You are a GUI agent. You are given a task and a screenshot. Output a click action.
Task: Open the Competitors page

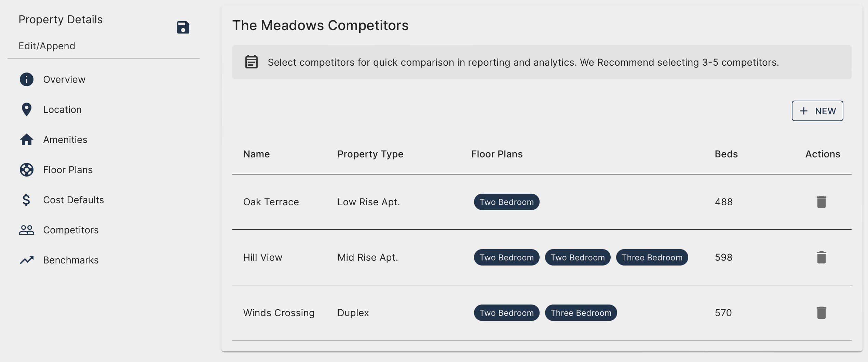[70, 230]
